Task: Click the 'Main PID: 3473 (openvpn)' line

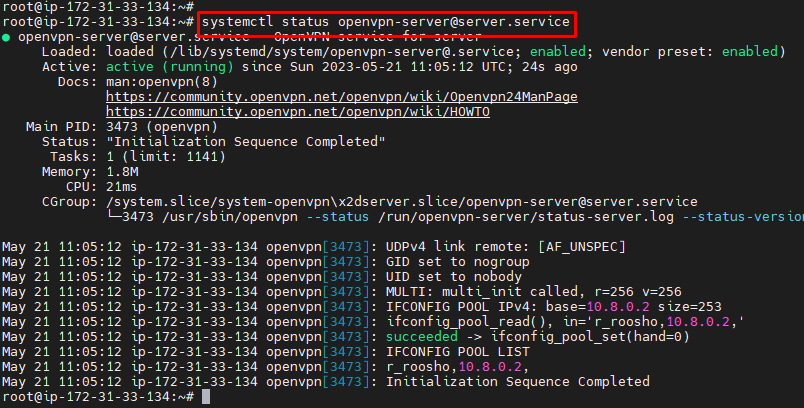Action: click(x=122, y=127)
